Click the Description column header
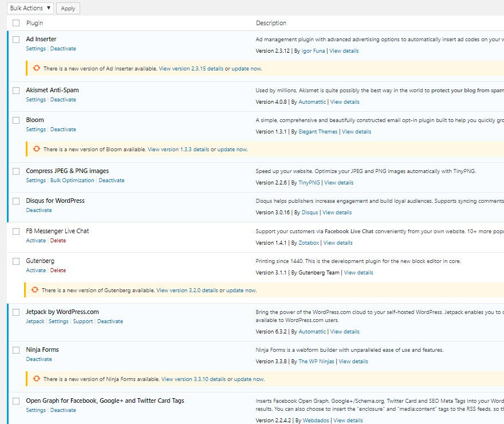This screenshot has width=504, height=424. click(271, 23)
